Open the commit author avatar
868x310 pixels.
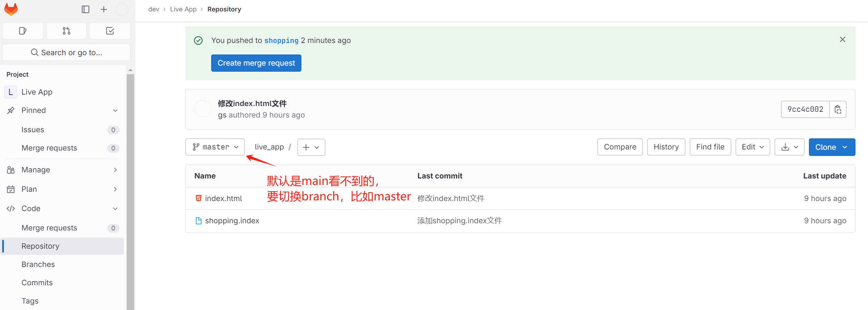pyautogui.click(x=203, y=109)
